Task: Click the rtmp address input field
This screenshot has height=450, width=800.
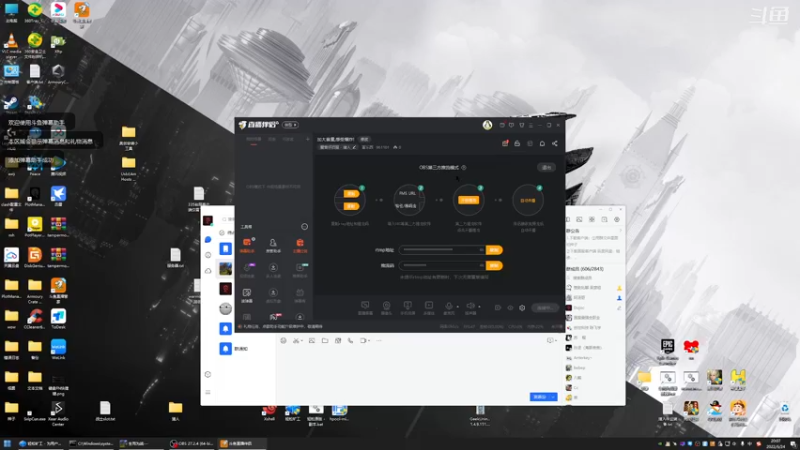Action: point(442,250)
